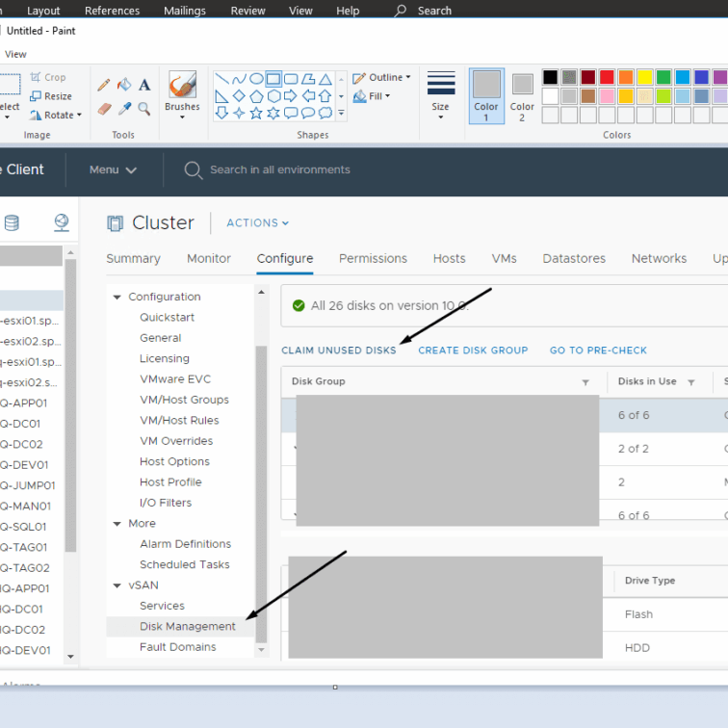Choose the Rounded rectangle shape
Screen dimensions: 728x728
pyautogui.click(x=291, y=78)
